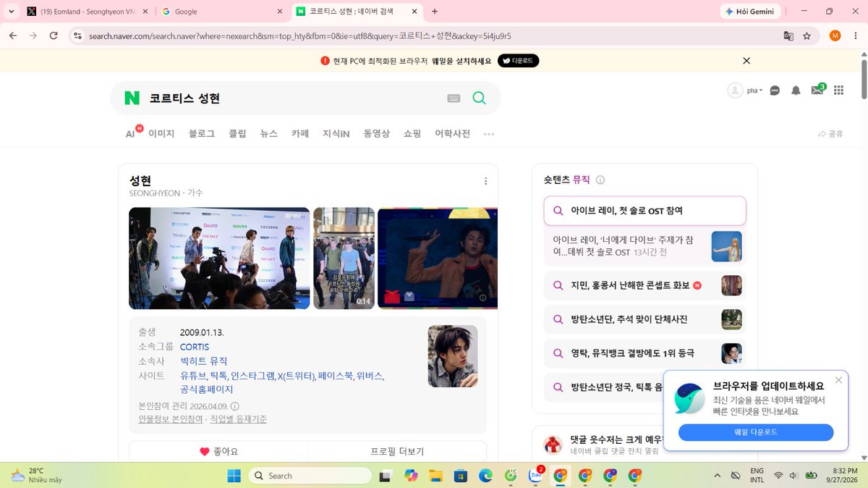Open the press event photo thumbnail
The width and height of the screenshot is (868, 488).
(219, 258)
